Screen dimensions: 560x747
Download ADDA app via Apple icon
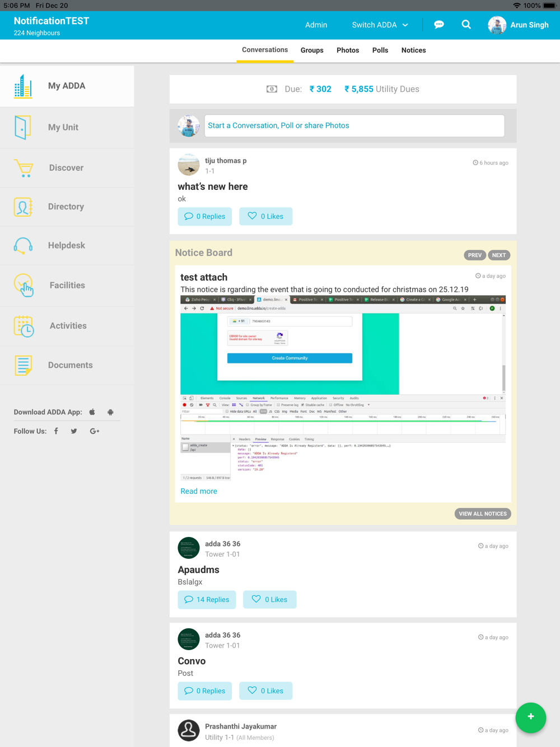[92, 412]
